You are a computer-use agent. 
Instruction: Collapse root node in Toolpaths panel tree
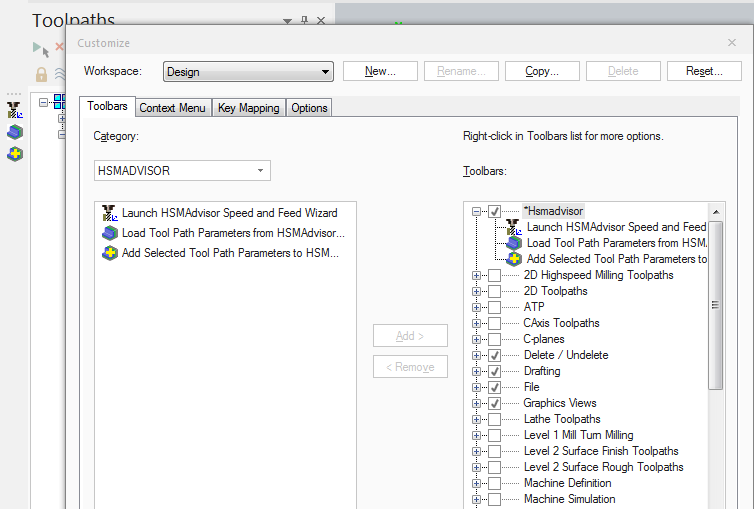43,102
